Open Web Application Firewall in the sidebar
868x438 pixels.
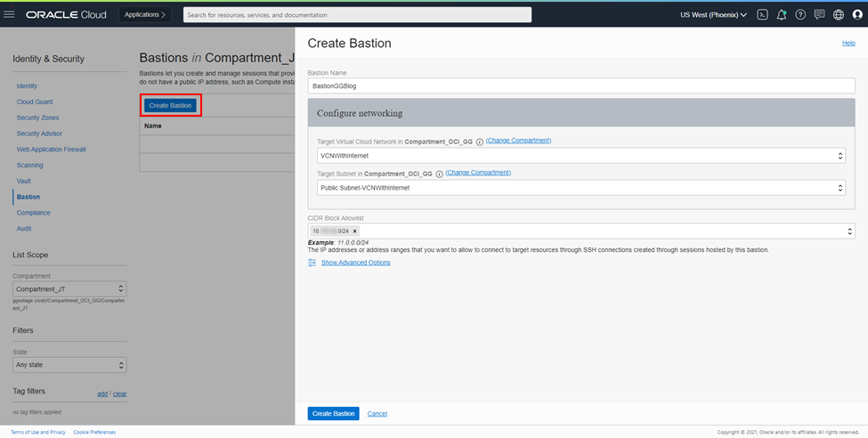pos(52,150)
